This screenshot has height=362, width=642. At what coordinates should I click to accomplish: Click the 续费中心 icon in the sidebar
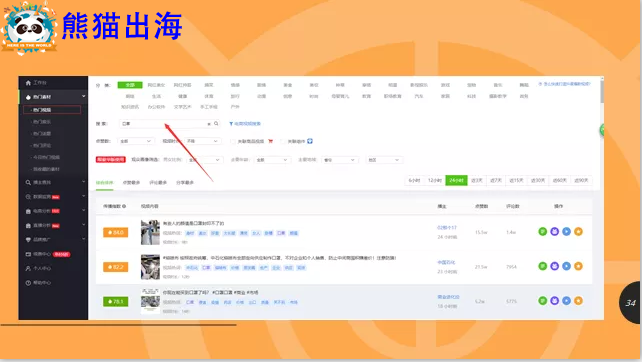point(28,254)
